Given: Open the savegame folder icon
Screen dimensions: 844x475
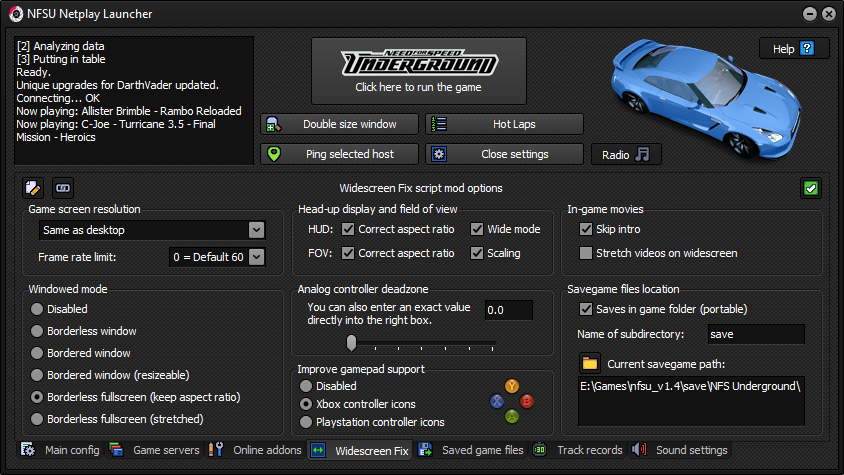Looking at the screenshot, I should pos(589,364).
